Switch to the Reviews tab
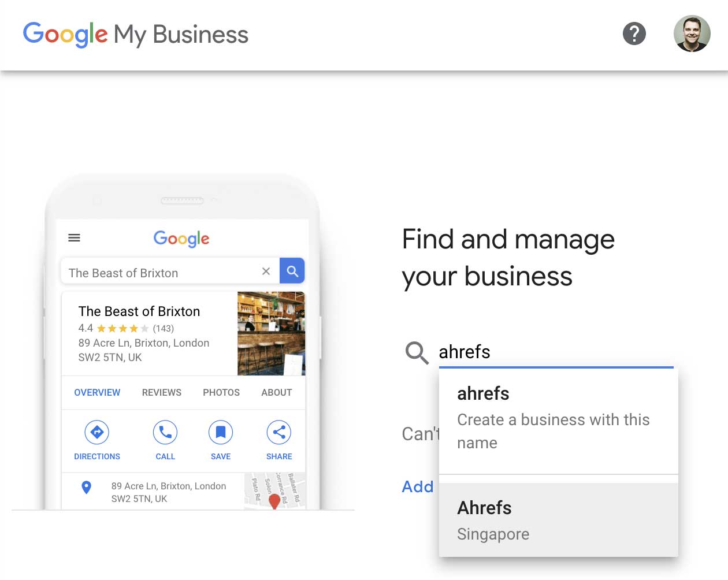This screenshot has height=580, width=728. [x=162, y=392]
